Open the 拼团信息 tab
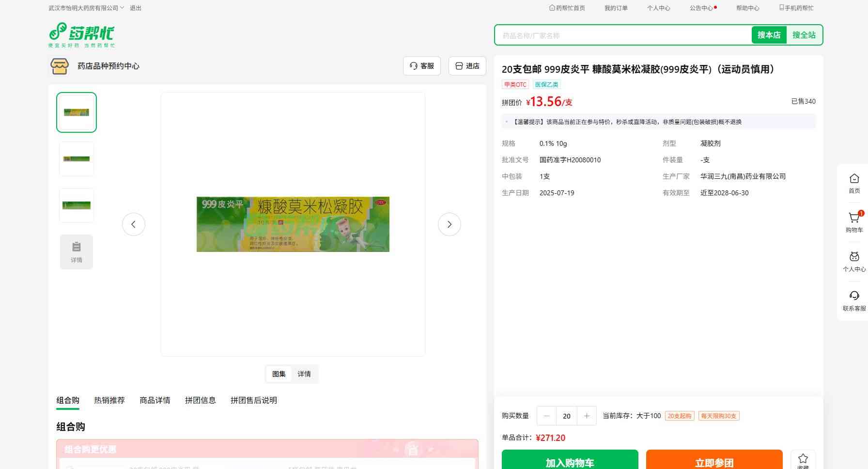The height and width of the screenshot is (469, 868). click(200, 400)
